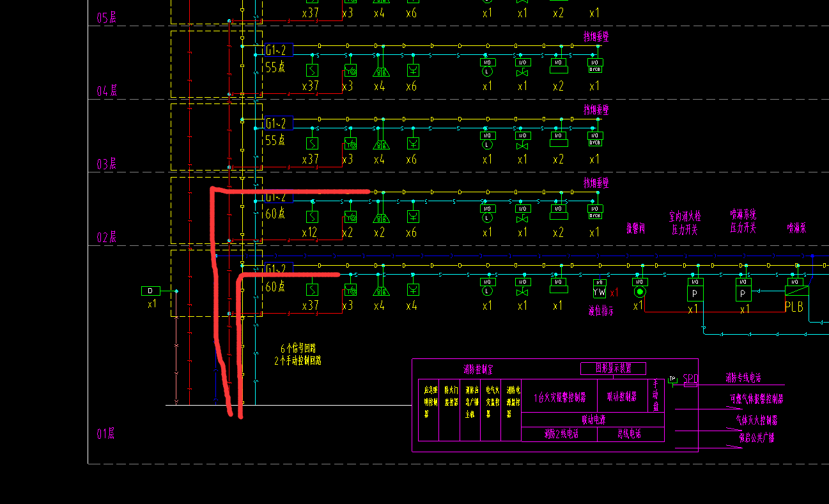Select the '气体灭火控制器' label
This screenshot has height=504, width=829.
pyautogui.click(x=757, y=420)
